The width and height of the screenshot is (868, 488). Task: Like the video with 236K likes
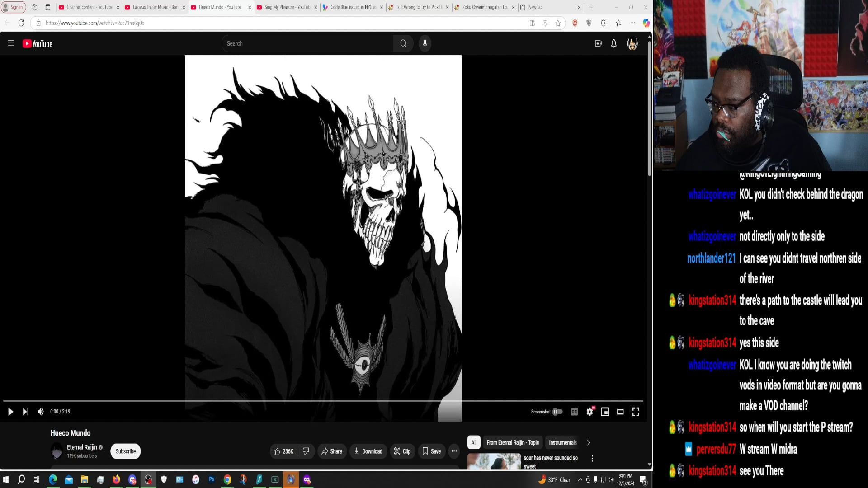pos(283,451)
